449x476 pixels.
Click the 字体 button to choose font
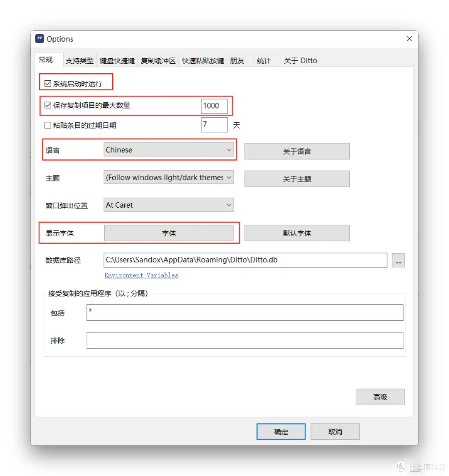pyautogui.click(x=169, y=233)
